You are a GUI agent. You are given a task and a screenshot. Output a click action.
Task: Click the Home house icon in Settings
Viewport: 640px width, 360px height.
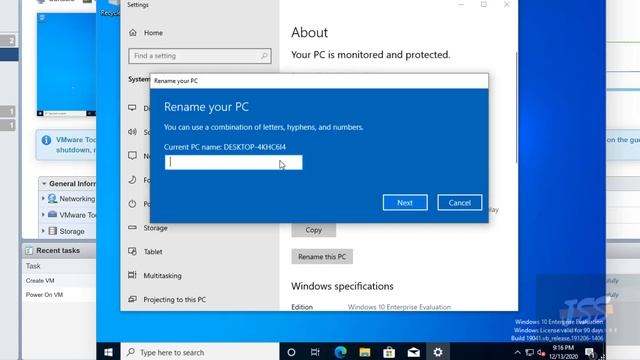[x=133, y=32]
